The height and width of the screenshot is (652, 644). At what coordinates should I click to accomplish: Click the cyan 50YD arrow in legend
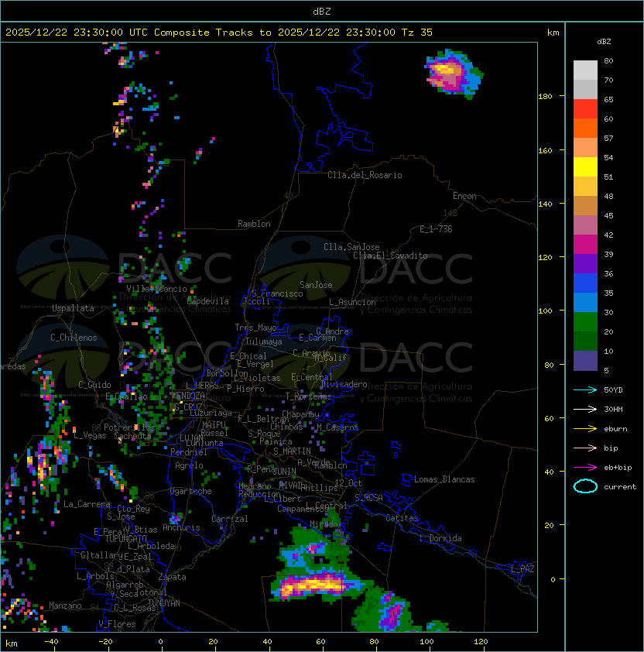point(585,389)
